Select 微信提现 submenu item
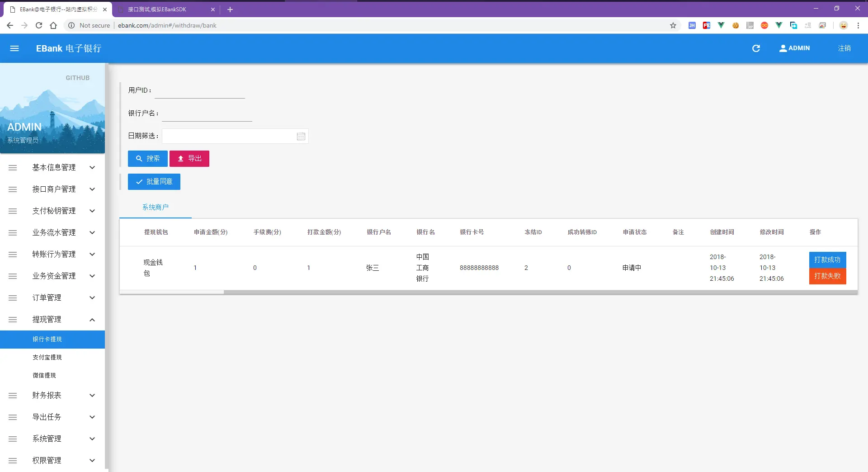This screenshot has width=868, height=472. (52, 376)
